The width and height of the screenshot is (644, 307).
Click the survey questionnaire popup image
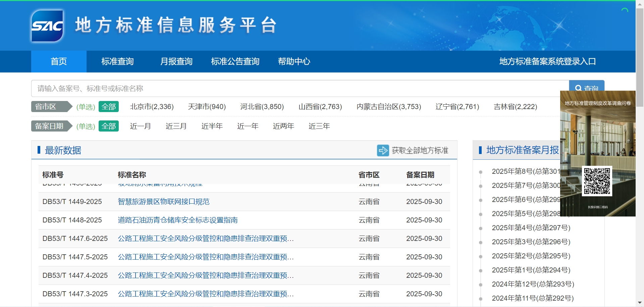598,134
